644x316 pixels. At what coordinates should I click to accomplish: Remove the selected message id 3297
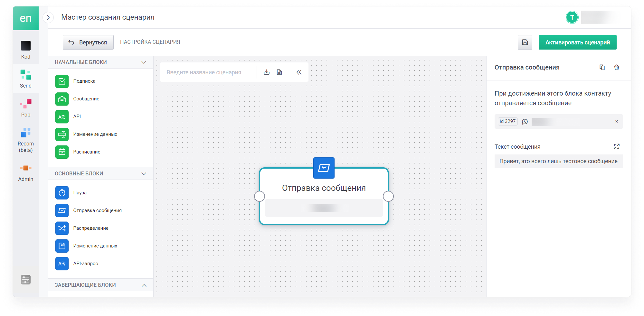[617, 122]
